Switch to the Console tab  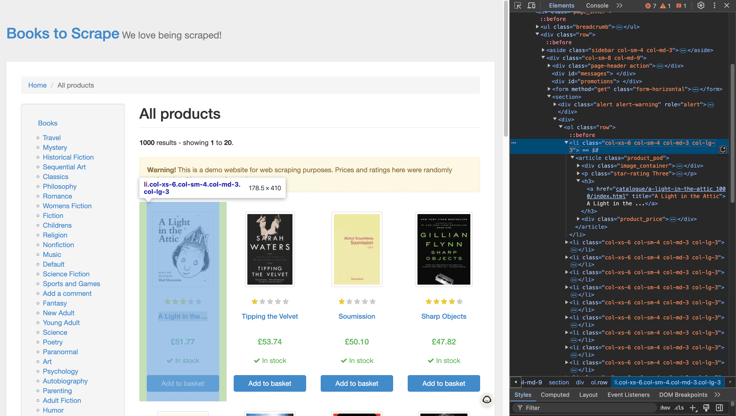[x=597, y=6]
